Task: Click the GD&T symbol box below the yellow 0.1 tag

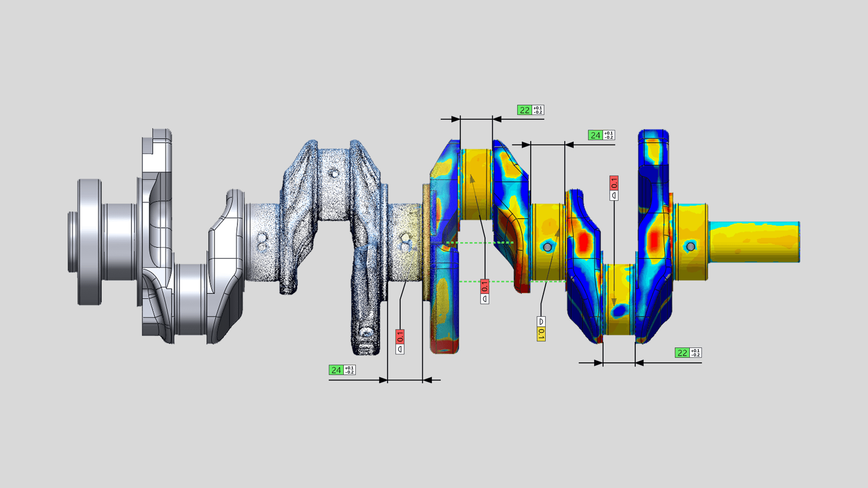Action: pos(541,321)
